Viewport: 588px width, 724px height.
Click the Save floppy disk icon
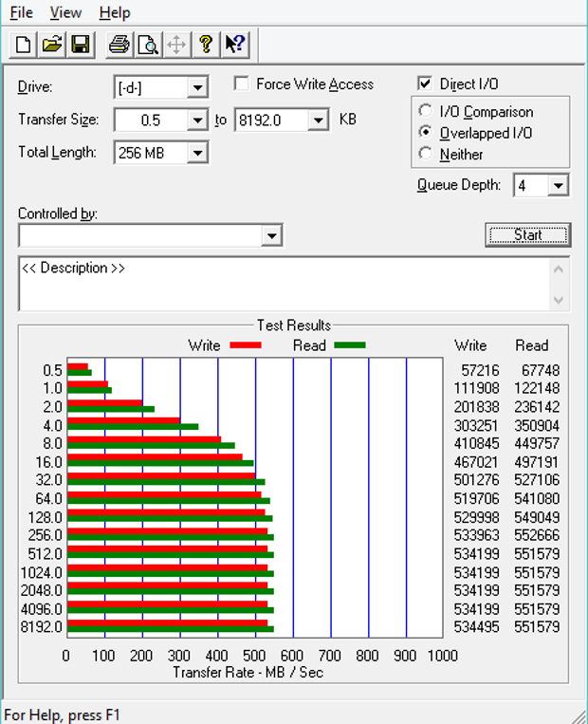click(81, 44)
